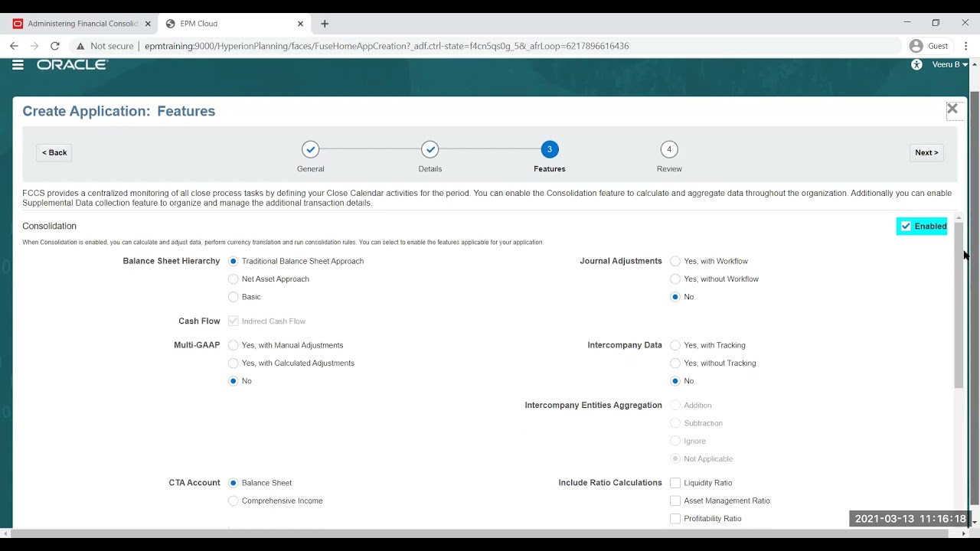Select Multi-GAAP Yes, with Manual Adjustments
The image size is (980, 551).
pos(234,345)
